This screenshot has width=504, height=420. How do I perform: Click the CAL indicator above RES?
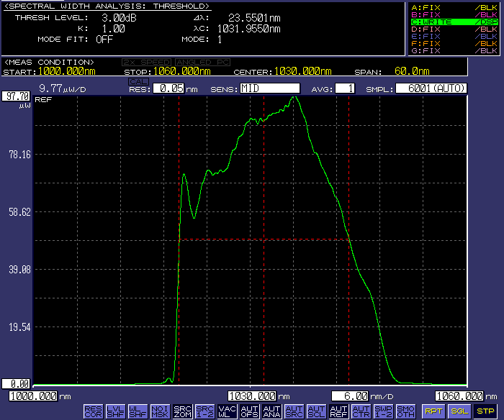click(138, 81)
